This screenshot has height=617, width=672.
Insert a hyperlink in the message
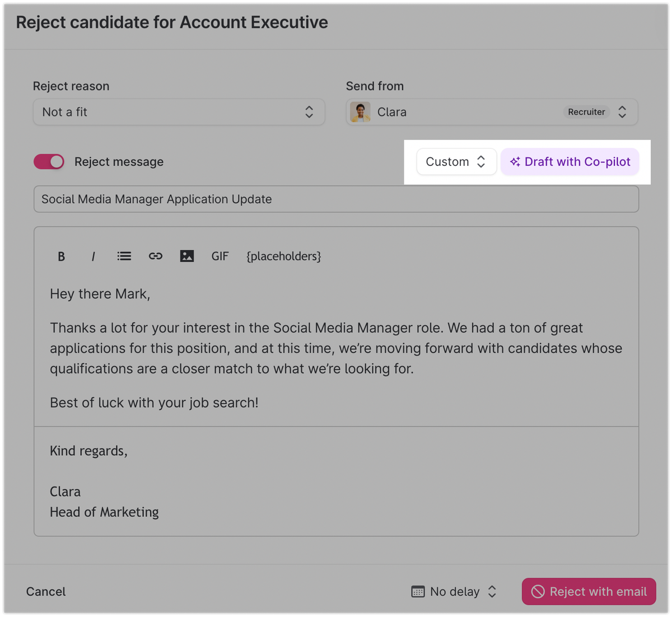click(156, 256)
